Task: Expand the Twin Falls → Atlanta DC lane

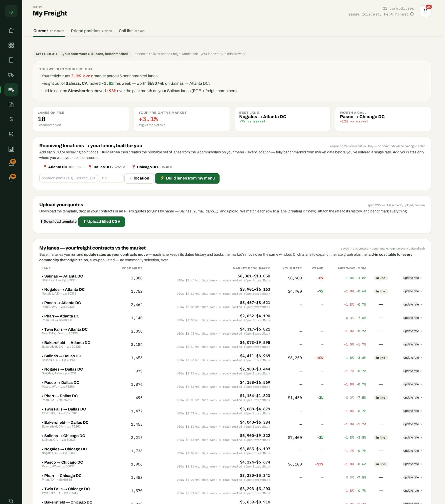Action: point(65,329)
